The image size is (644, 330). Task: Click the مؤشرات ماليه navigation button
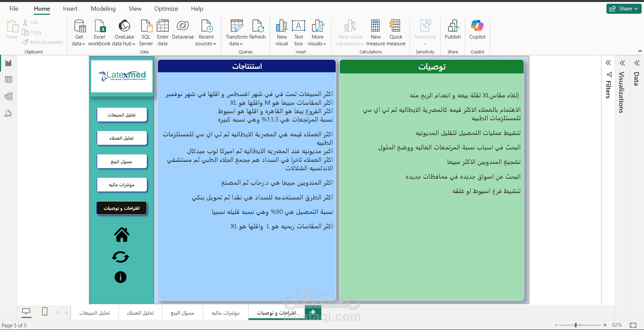pyautogui.click(x=122, y=185)
